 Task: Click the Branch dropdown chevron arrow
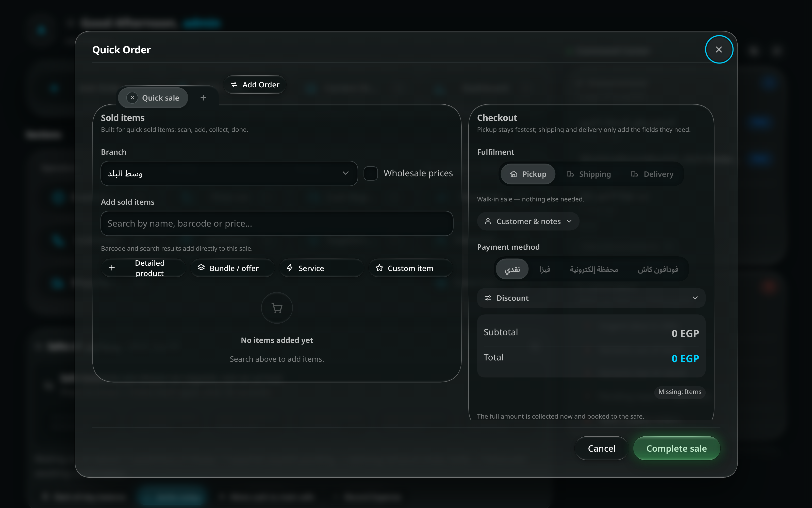coord(345,173)
